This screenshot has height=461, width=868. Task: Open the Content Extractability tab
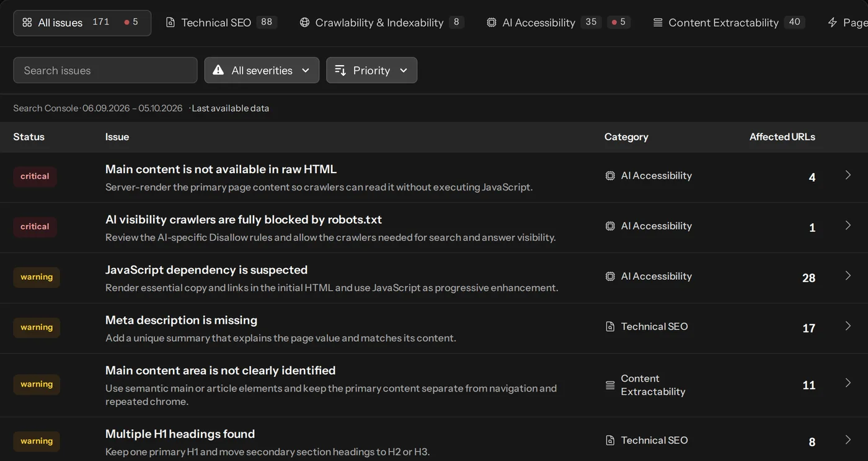coord(728,22)
